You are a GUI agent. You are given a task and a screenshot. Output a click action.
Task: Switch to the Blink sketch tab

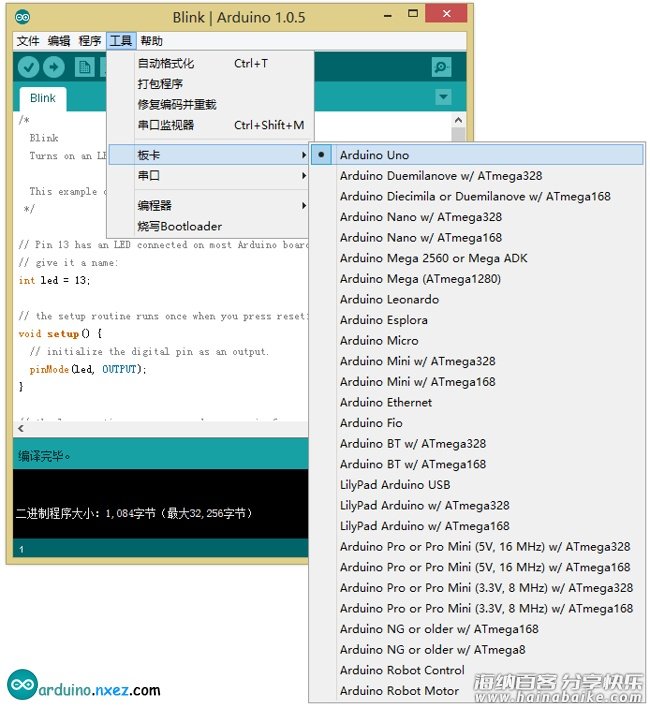(x=43, y=98)
